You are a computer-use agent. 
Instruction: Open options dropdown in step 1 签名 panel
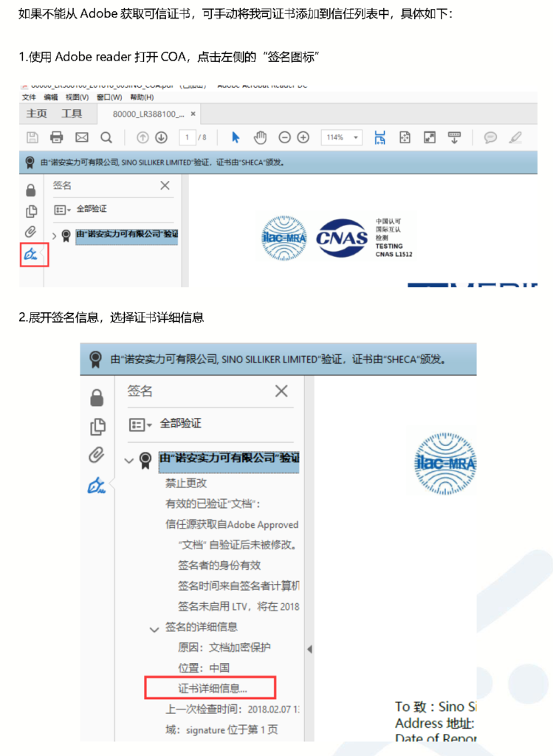point(62,210)
